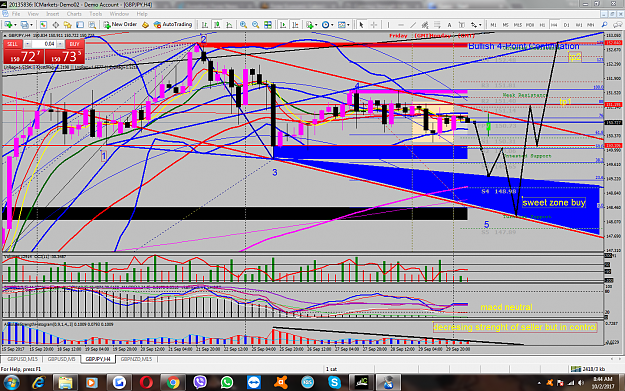Expand the Profiles dropdown arrow
This screenshot has width=625, height=391.
point(31,25)
